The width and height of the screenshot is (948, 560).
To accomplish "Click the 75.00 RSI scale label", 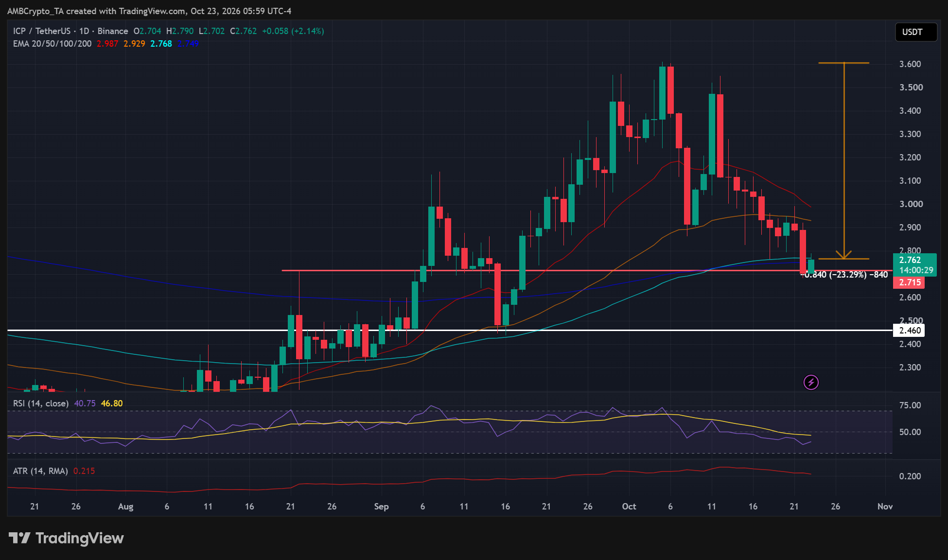I will point(910,405).
